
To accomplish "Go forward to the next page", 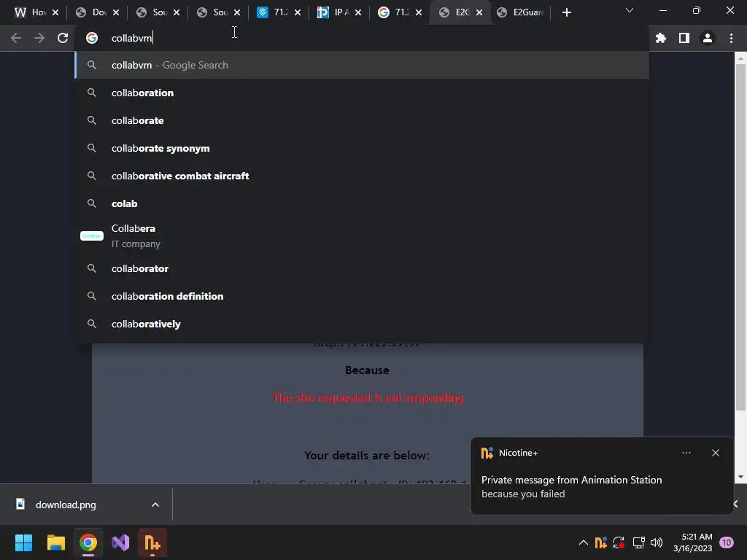I will (39, 38).
